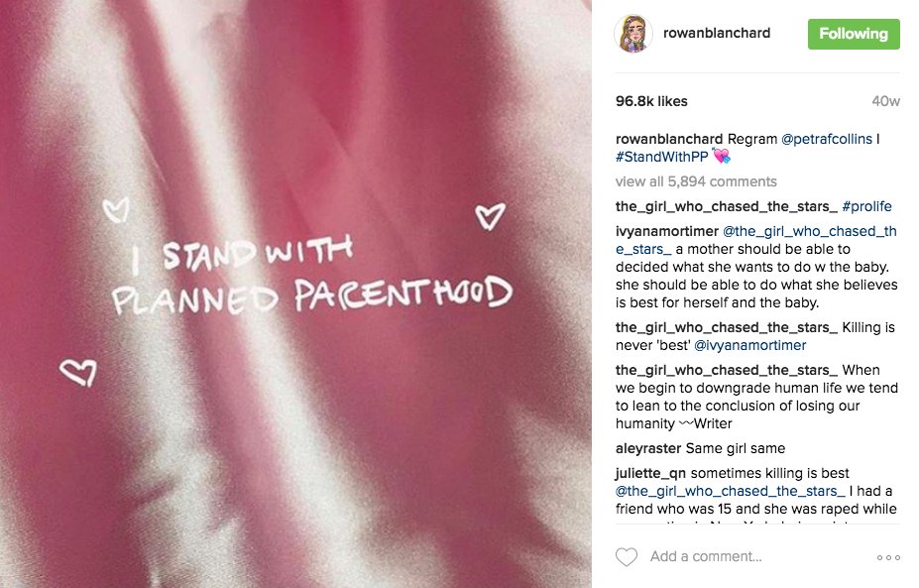
Task: Open the @petrafcollins mention in caption
Action: point(827,139)
